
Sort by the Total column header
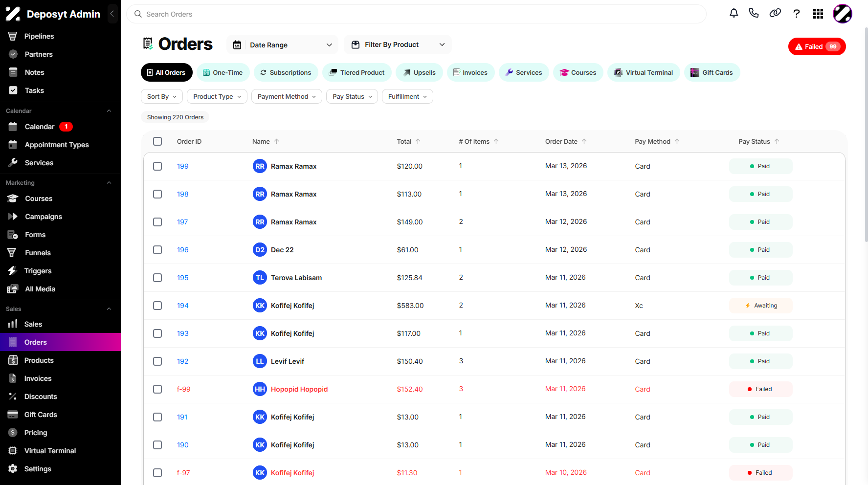pyautogui.click(x=408, y=141)
